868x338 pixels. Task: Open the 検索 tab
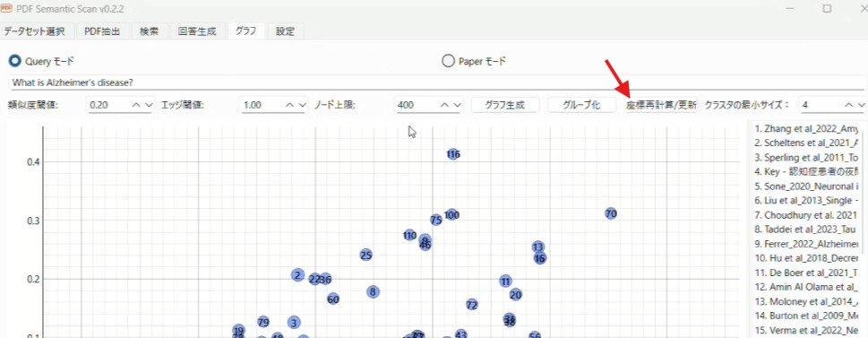[x=149, y=31]
